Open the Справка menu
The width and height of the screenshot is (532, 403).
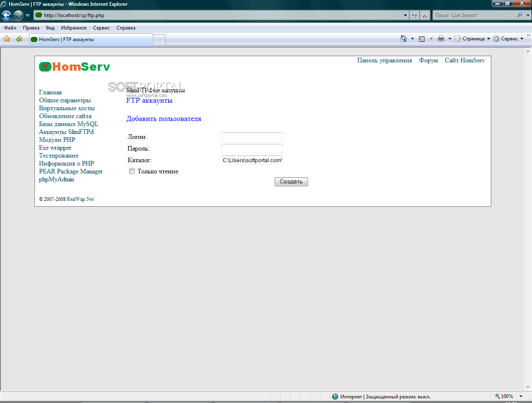pos(126,28)
